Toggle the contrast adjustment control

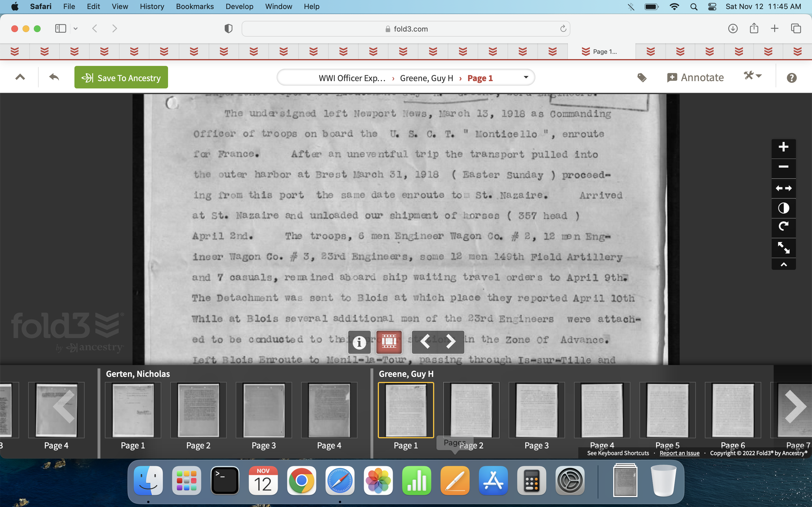pos(783,208)
